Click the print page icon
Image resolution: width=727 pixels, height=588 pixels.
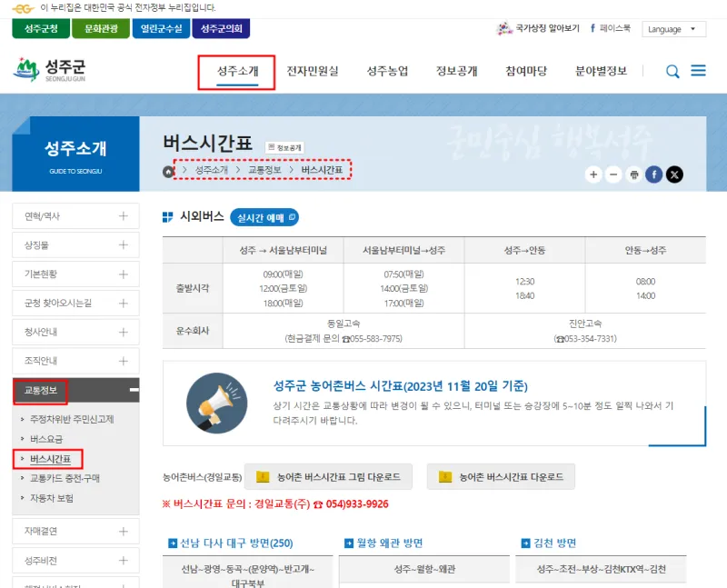click(634, 174)
